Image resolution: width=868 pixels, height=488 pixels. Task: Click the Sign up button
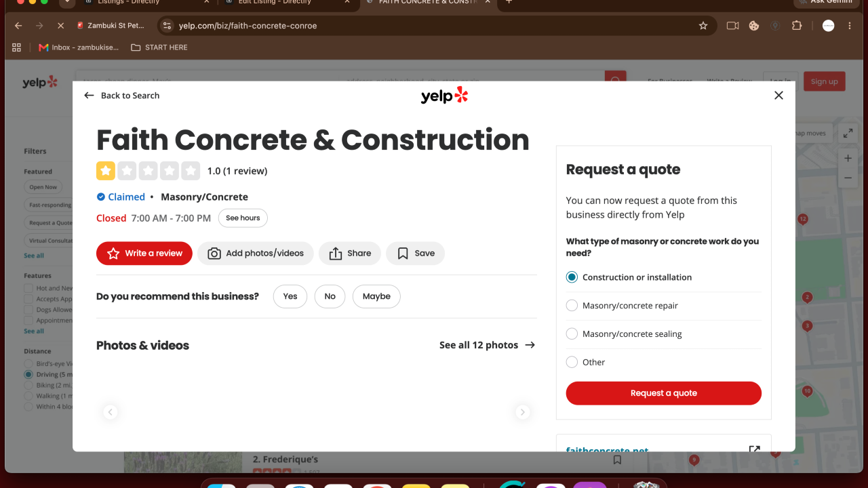[x=825, y=81]
